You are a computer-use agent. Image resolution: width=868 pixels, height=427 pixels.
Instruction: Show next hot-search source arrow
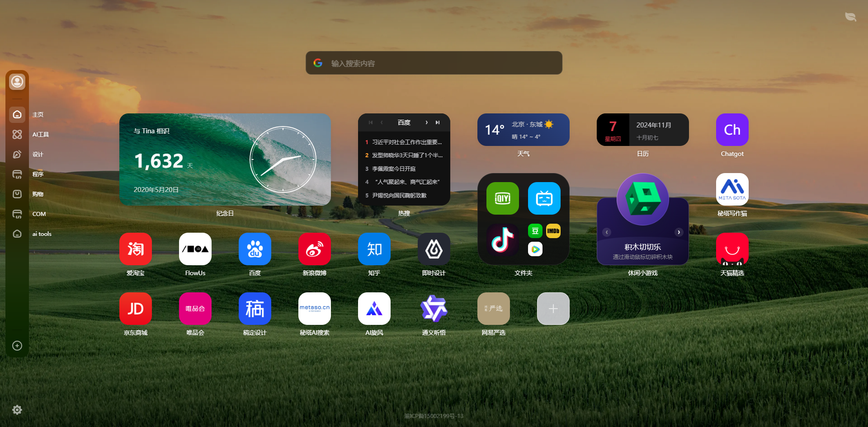(x=426, y=122)
